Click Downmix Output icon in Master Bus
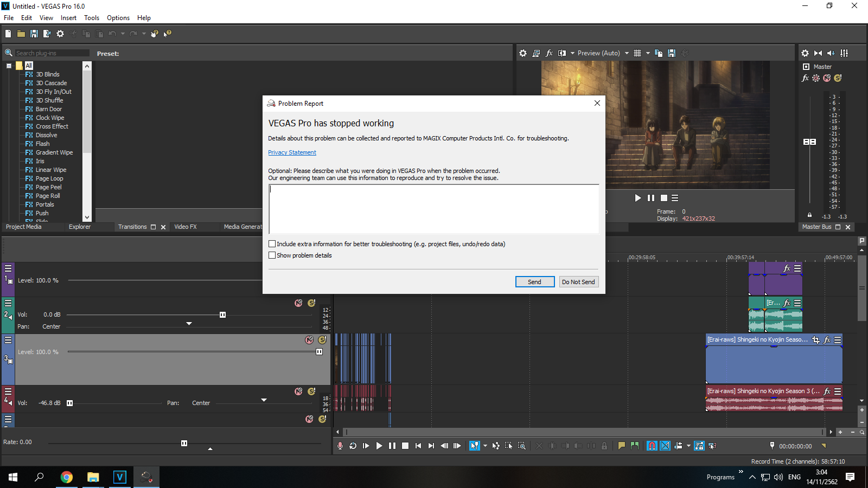The image size is (868, 488). [x=818, y=53]
